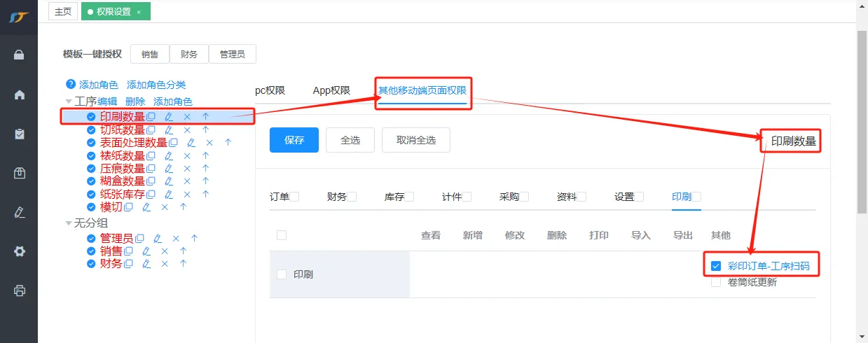This screenshot has height=343, width=868.
Task: Click the help question mark icon beside 添加角色
Action: point(70,84)
